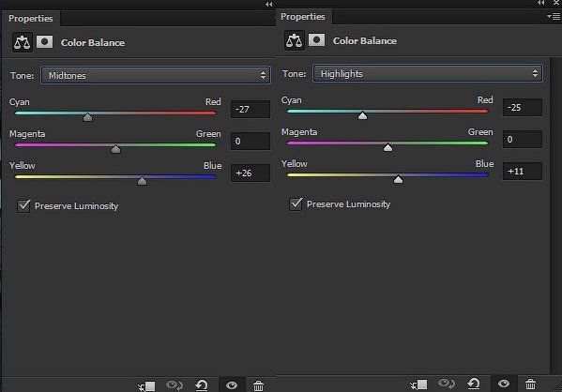Delete adjustment layer trash in Midtones panel
This screenshot has height=392, width=562.
(x=258, y=385)
